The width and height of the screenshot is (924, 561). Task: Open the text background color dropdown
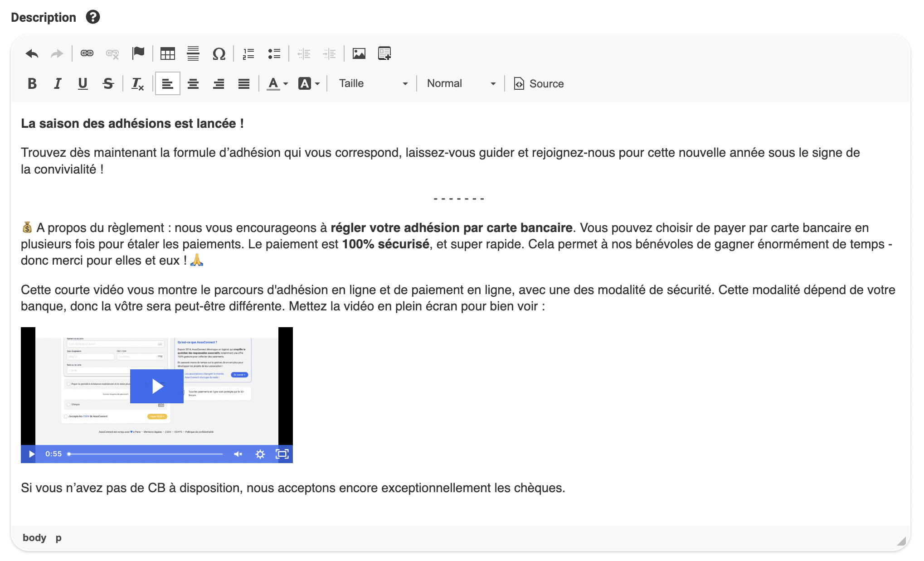pyautogui.click(x=309, y=83)
